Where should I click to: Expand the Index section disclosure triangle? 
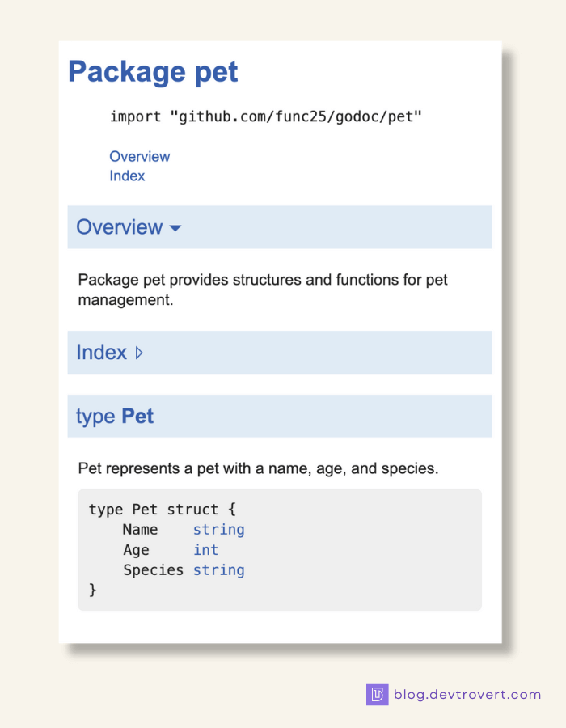(x=139, y=352)
